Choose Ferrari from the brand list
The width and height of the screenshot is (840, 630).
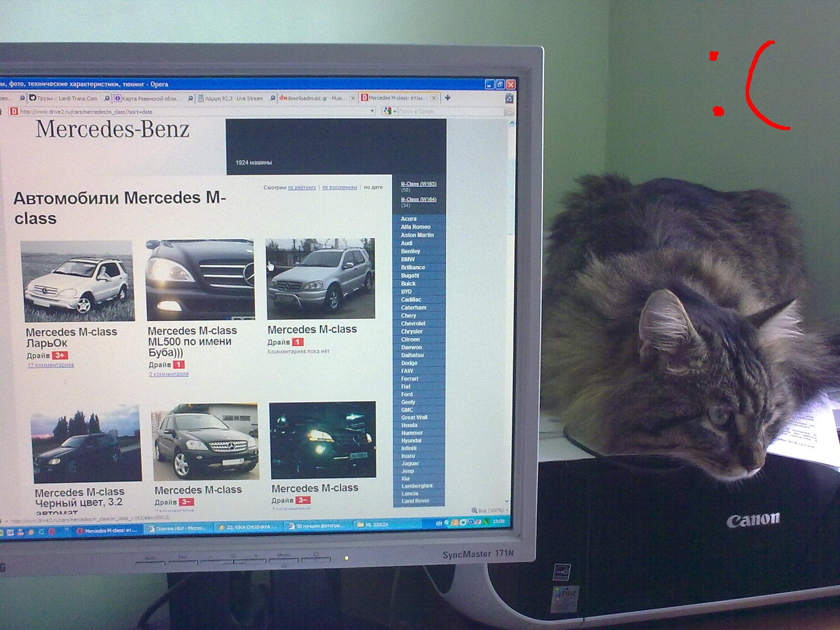pyautogui.click(x=409, y=378)
